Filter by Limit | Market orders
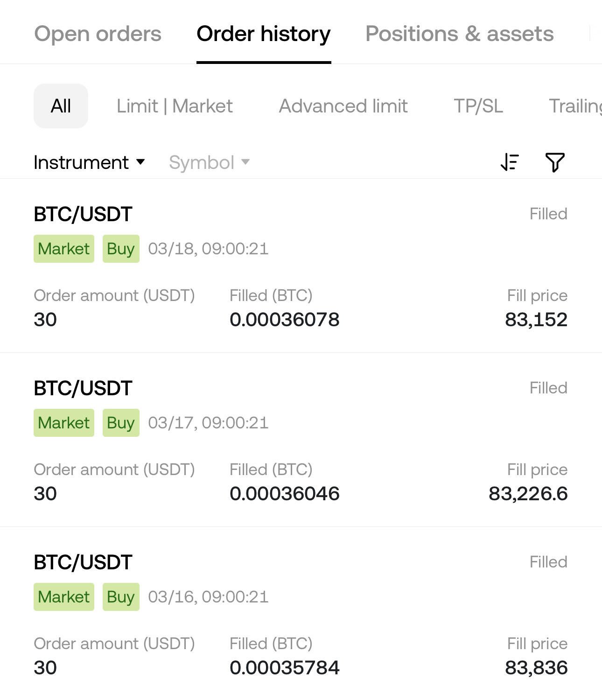This screenshot has width=602, height=700. tap(175, 106)
